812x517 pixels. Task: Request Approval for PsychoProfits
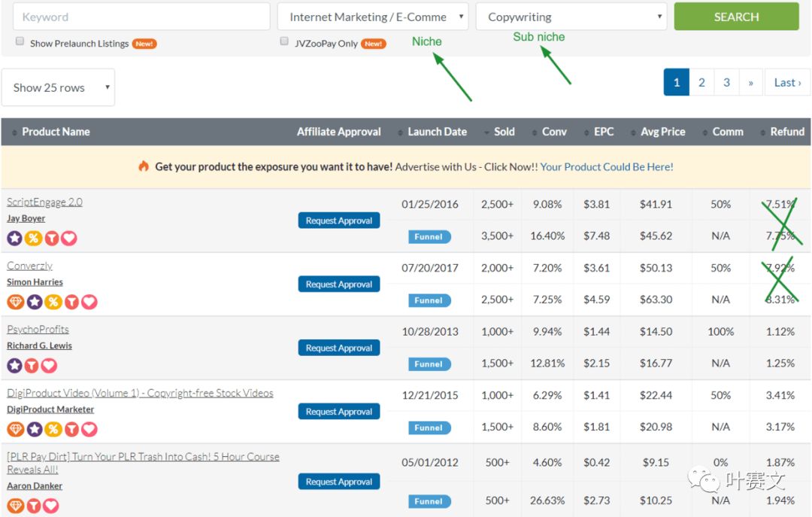coord(338,348)
